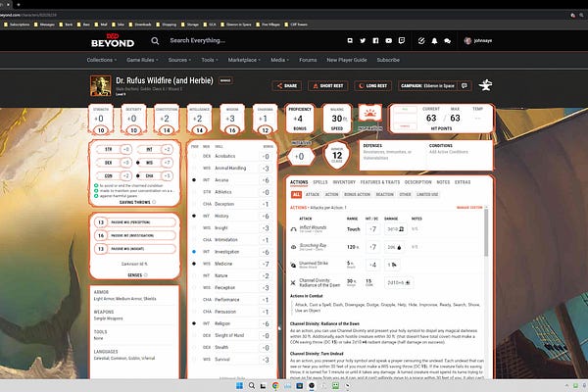Click the johnsaye user avatar
The width and height of the screenshot is (588, 392).
tap(467, 40)
